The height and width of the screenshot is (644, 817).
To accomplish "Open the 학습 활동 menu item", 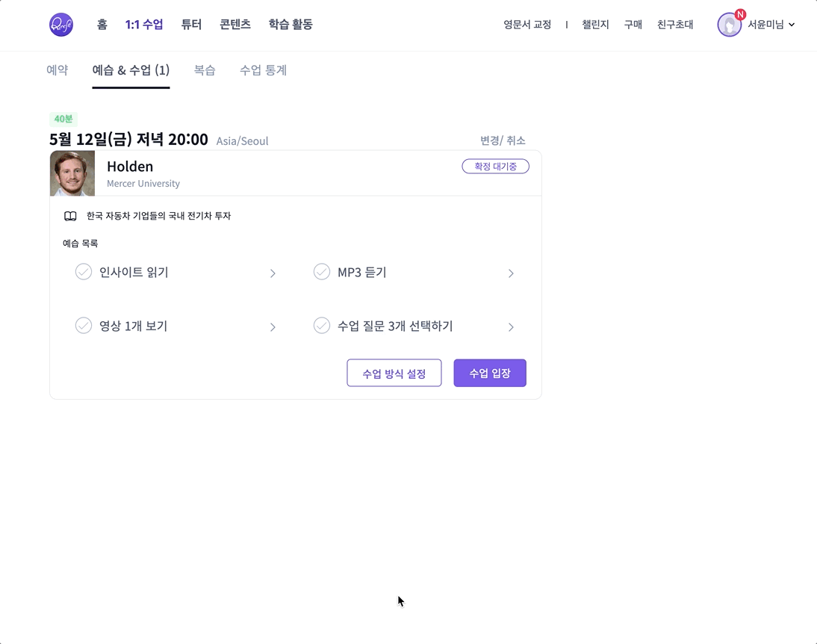I will [291, 25].
